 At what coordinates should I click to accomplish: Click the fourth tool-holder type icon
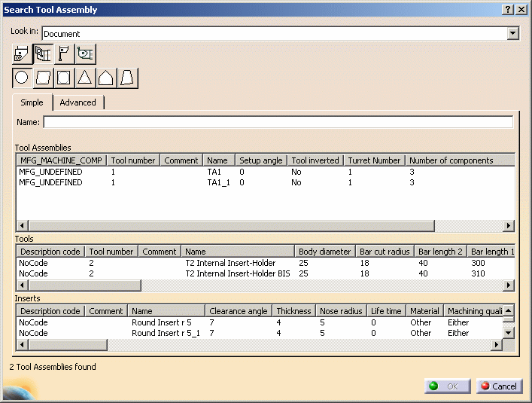click(x=85, y=54)
